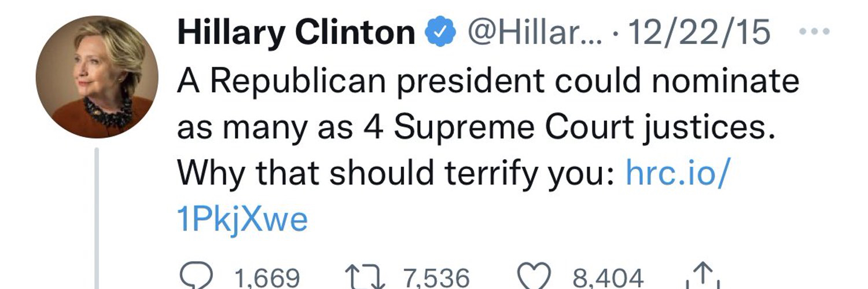Click the blue verified badge

click(440, 34)
